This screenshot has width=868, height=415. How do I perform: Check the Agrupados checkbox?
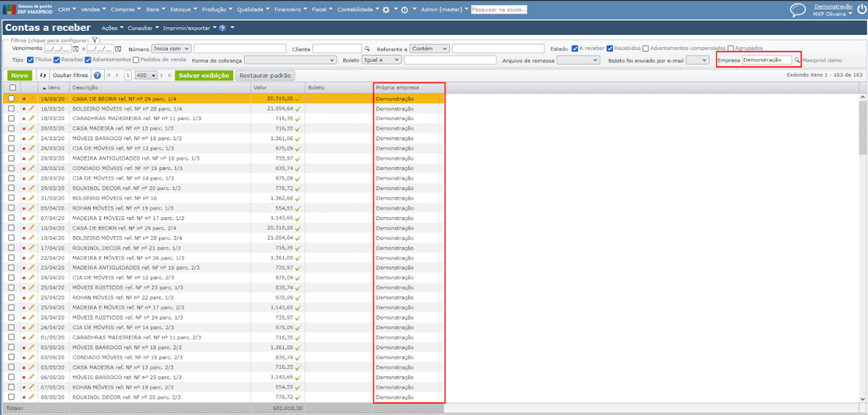[x=730, y=48]
